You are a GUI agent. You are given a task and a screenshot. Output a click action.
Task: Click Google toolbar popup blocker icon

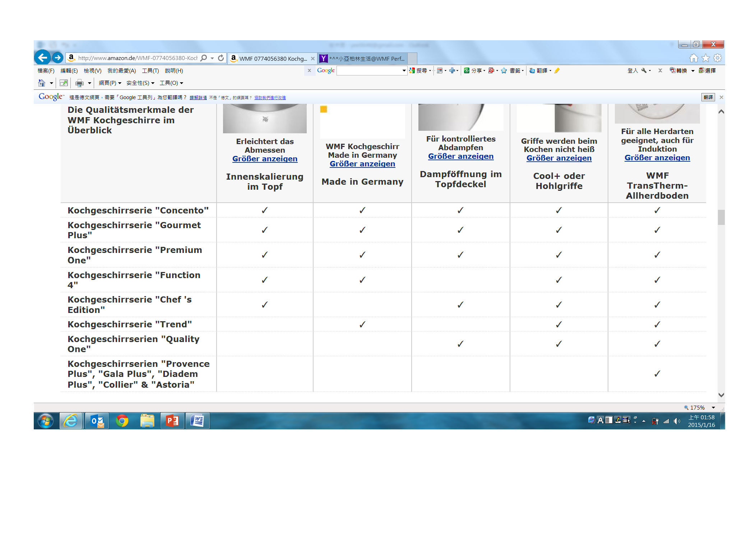tap(491, 70)
